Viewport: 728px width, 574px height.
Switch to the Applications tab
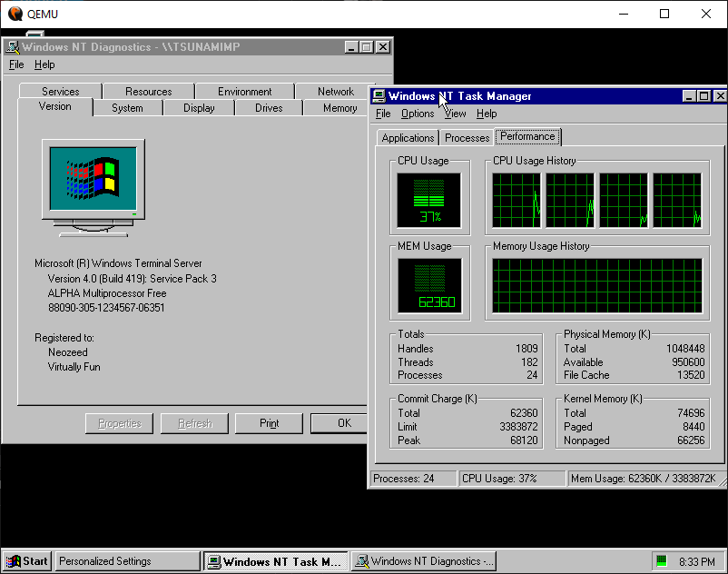click(x=408, y=138)
